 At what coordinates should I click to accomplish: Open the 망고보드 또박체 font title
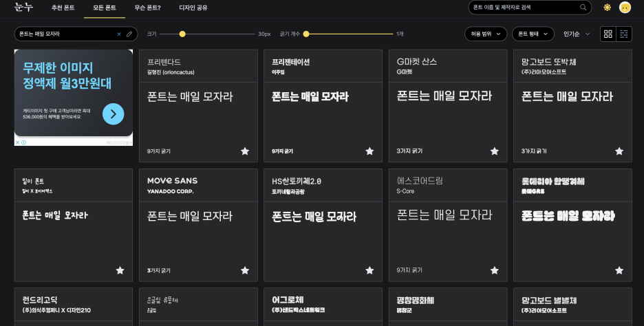coord(548,62)
